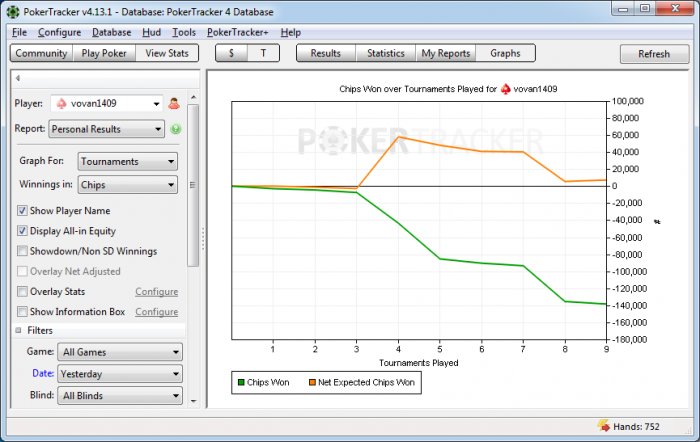Click the sidebar scroll up arrow
The width and height of the screenshot is (700, 442).
[x=193, y=97]
